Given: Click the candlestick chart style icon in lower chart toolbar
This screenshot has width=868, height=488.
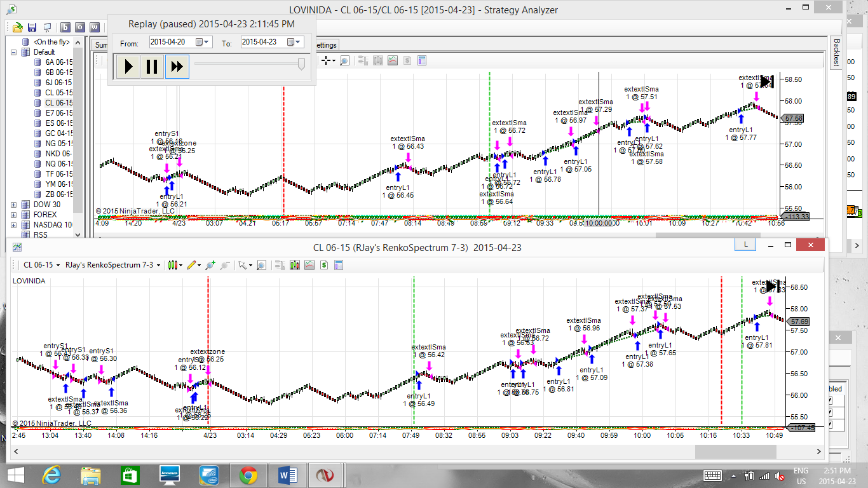Looking at the screenshot, I should [x=172, y=265].
